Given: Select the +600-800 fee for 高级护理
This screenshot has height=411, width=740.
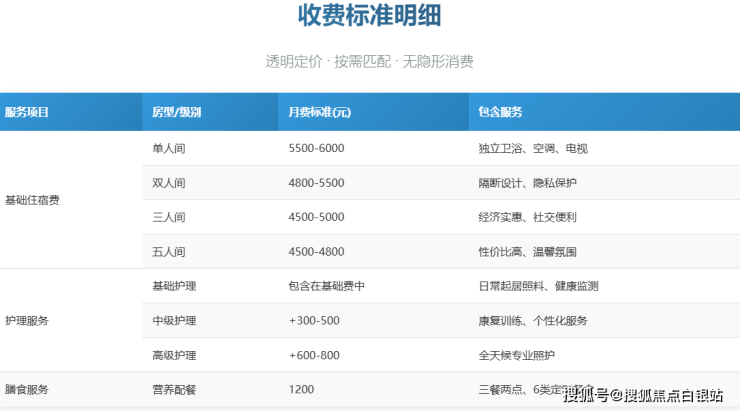Looking at the screenshot, I should point(314,355).
